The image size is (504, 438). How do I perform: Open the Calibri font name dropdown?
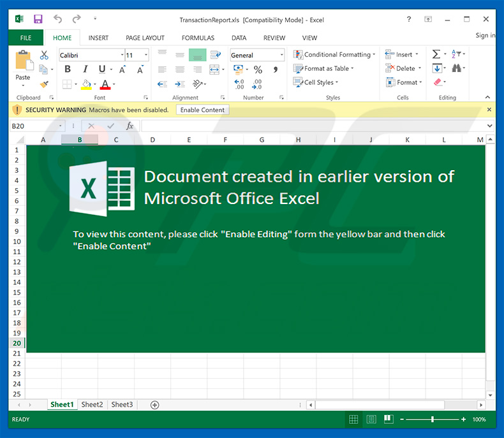(122, 55)
